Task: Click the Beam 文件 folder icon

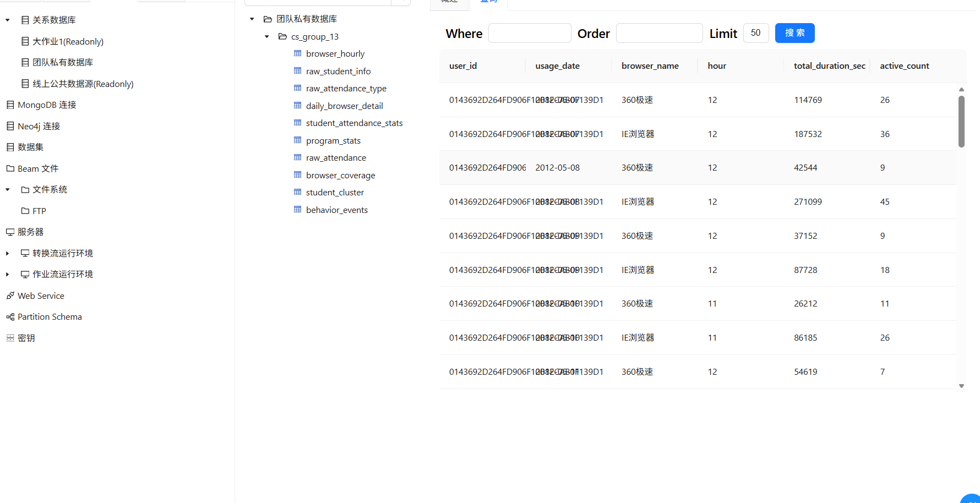Action: click(x=10, y=168)
